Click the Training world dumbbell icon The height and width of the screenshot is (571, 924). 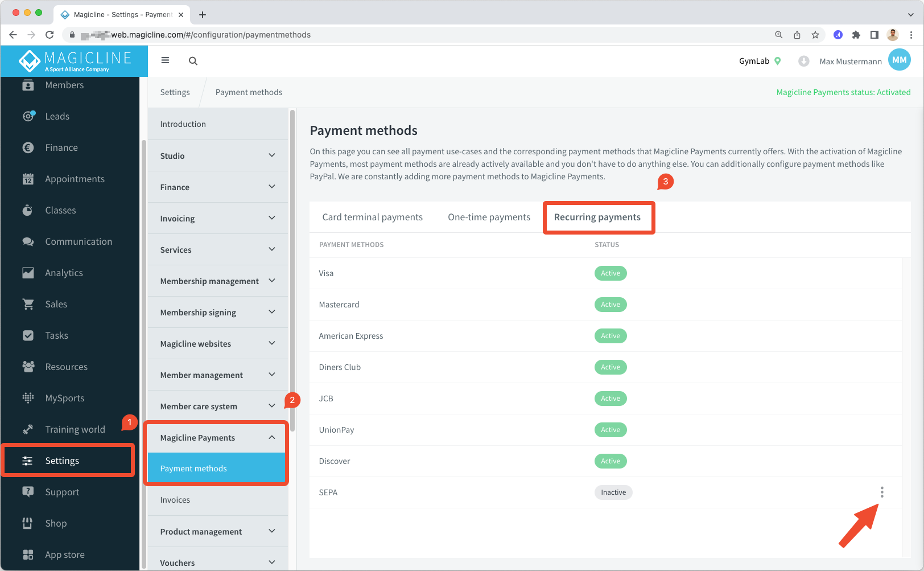click(28, 429)
